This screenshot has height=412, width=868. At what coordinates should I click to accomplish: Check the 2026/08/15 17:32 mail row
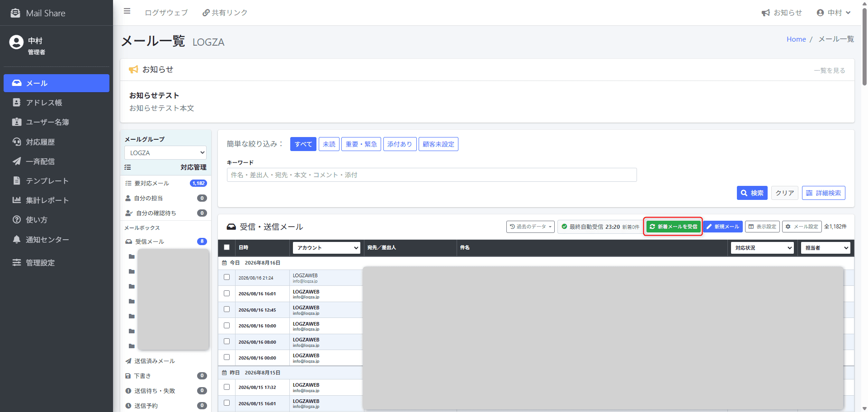click(x=227, y=387)
